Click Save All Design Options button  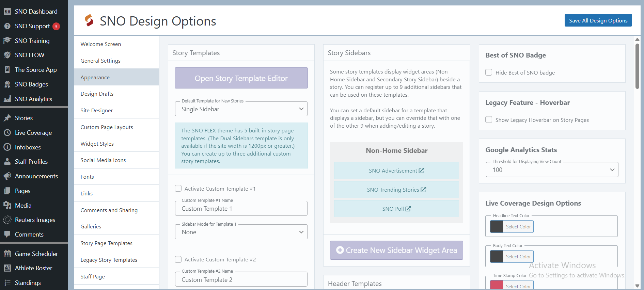[x=598, y=20]
